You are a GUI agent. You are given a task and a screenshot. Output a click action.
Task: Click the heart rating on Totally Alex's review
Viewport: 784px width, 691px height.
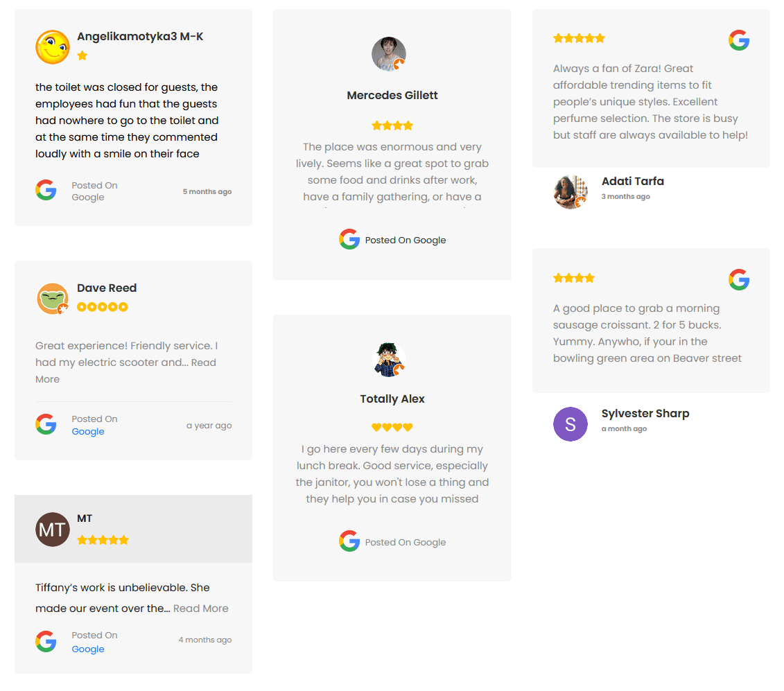coord(392,428)
